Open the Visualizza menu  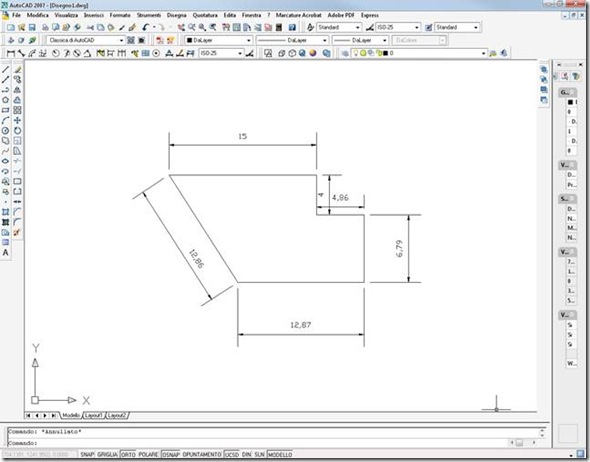coord(66,15)
